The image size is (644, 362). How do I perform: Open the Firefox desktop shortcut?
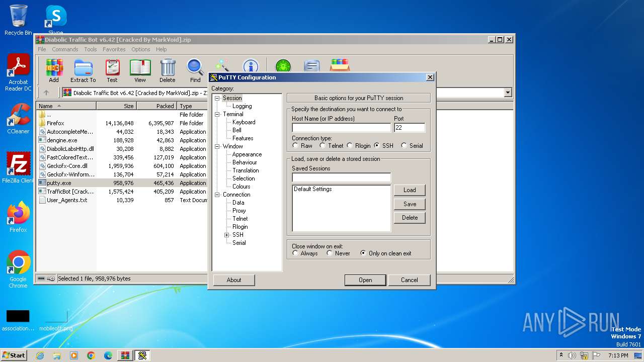click(18, 217)
